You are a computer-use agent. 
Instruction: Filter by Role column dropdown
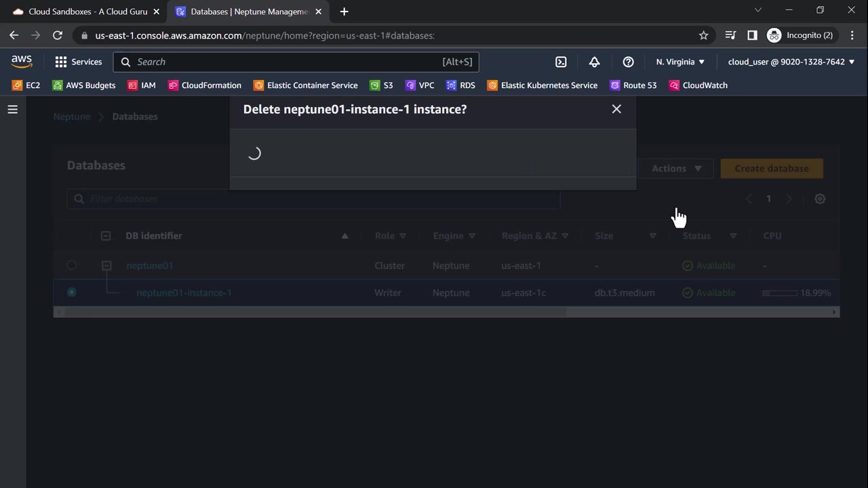(x=403, y=236)
